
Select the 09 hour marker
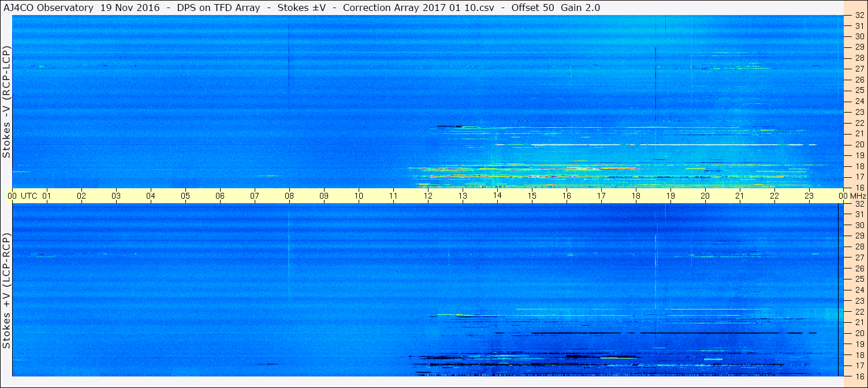coord(325,196)
